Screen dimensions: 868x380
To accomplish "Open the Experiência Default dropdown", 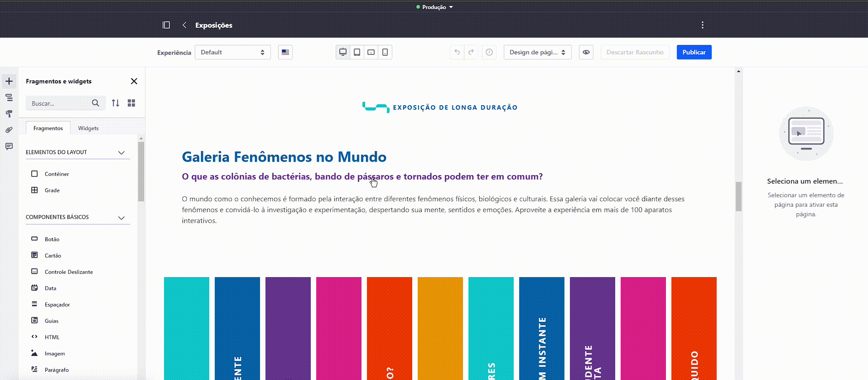I will pos(232,52).
